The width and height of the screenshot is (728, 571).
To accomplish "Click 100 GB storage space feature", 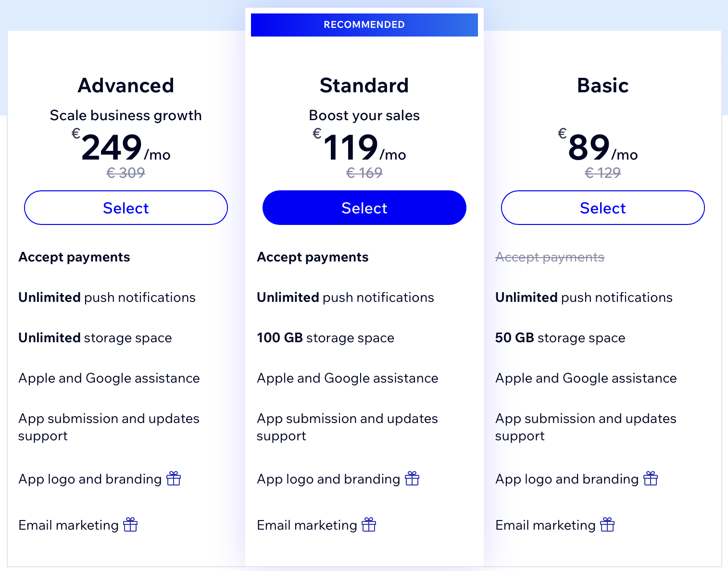I will pos(326,338).
